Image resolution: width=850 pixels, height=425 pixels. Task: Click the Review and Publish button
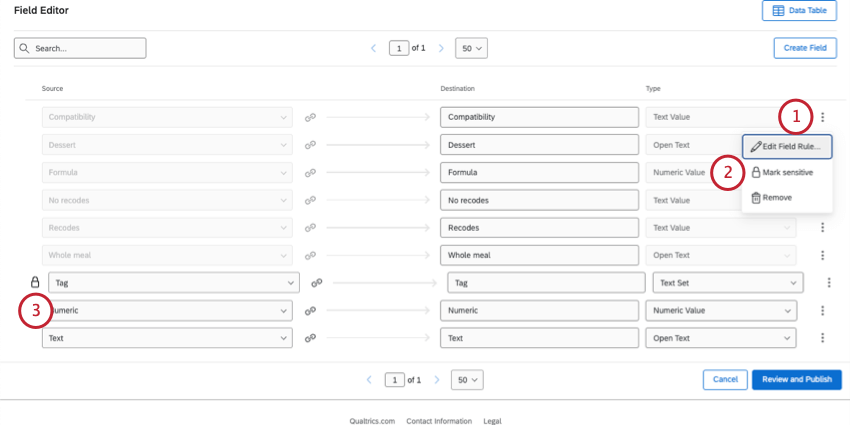(796, 380)
